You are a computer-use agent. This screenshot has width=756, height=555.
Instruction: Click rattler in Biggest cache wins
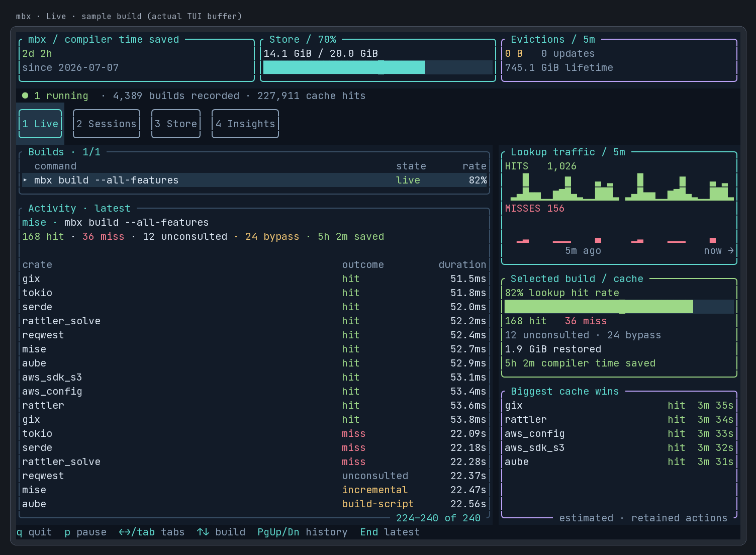pos(619,419)
